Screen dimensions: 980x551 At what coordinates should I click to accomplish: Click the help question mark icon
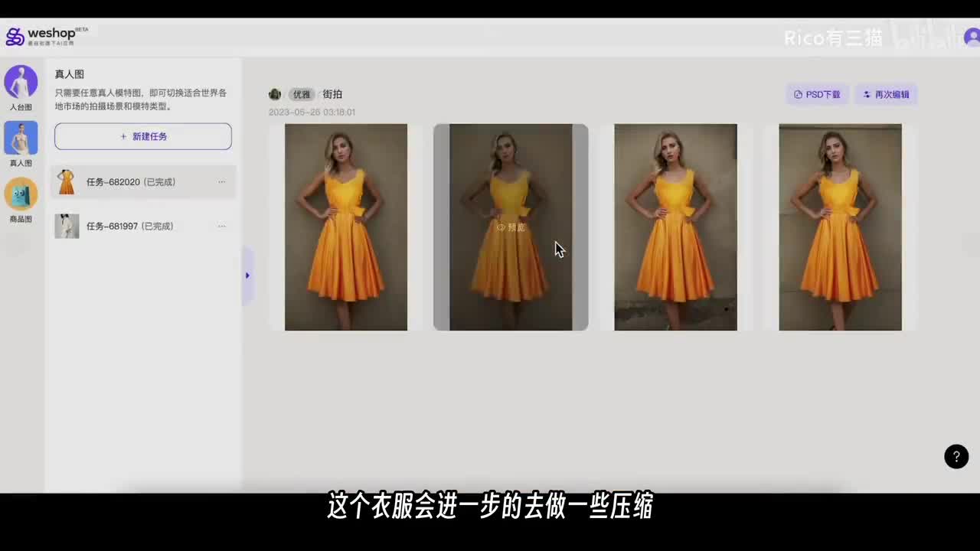(955, 456)
